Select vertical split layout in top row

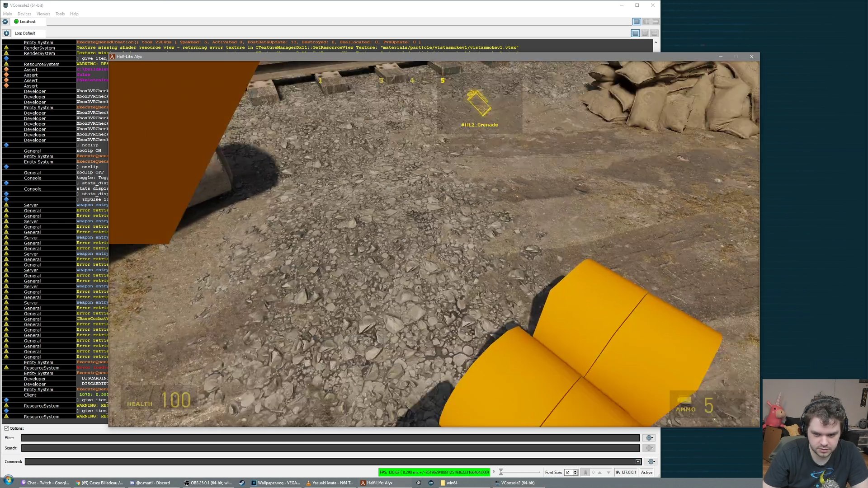coord(646,22)
